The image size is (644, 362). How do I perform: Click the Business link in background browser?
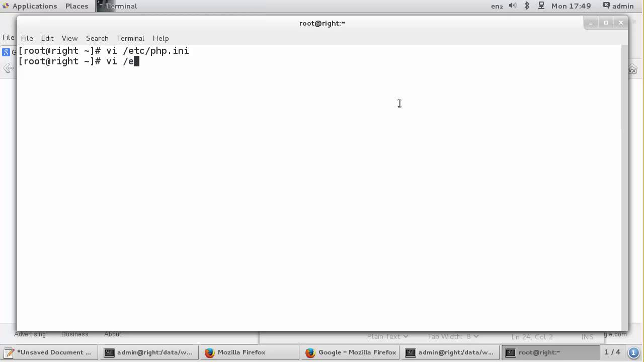(x=74, y=334)
